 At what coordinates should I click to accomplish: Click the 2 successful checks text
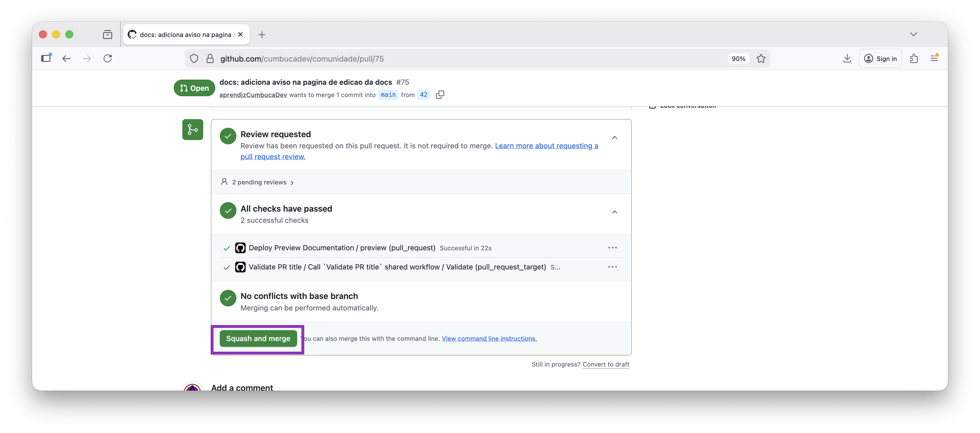point(274,221)
